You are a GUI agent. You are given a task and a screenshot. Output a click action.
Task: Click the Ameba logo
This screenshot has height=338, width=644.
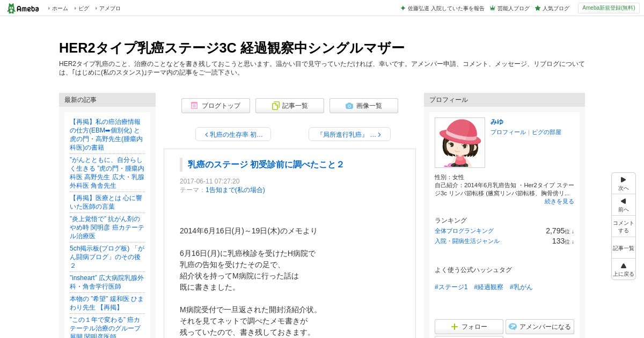pos(23,8)
